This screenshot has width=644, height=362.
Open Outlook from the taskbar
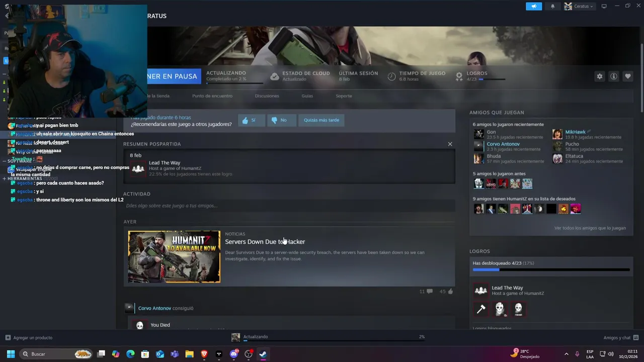pyautogui.click(x=160, y=354)
